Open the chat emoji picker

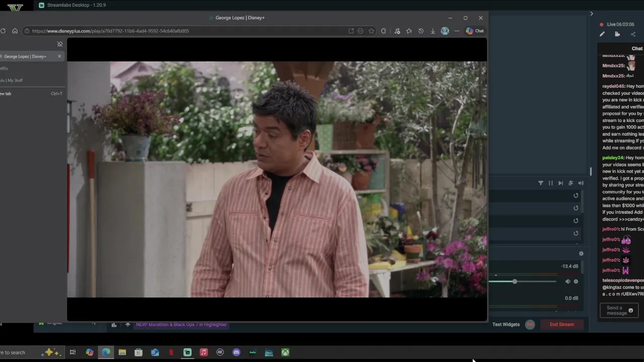(x=630, y=311)
